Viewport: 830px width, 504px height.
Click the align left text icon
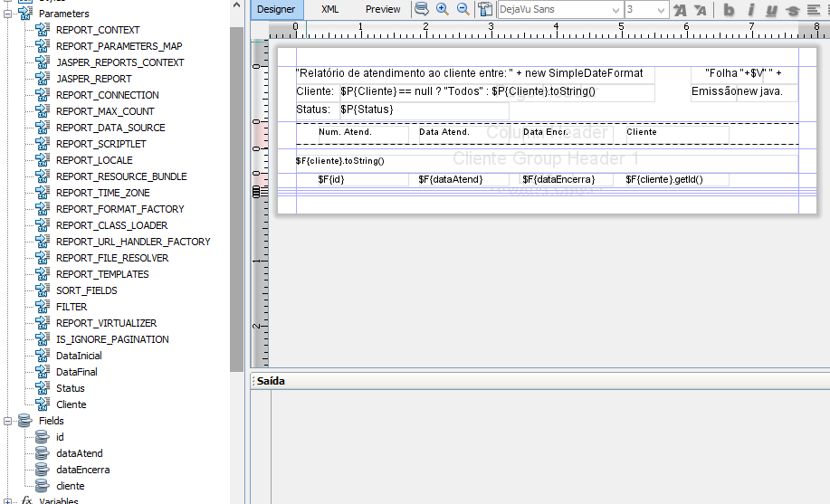tap(814, 10)
